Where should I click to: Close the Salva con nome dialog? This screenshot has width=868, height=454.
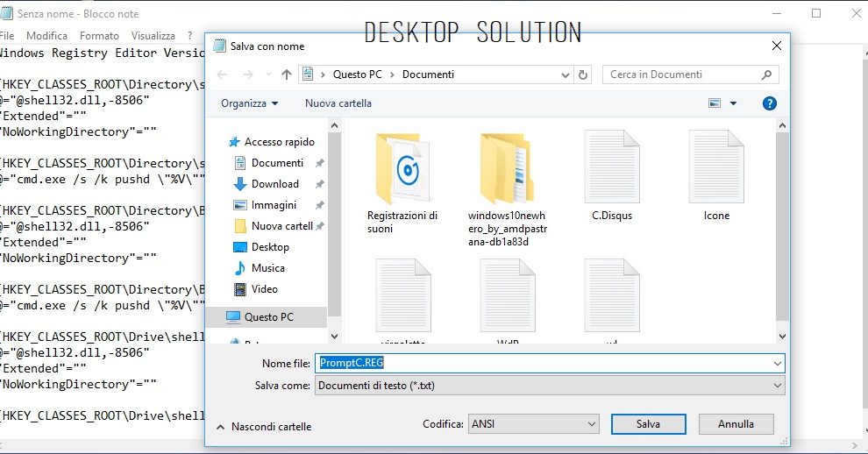[777, 46]
